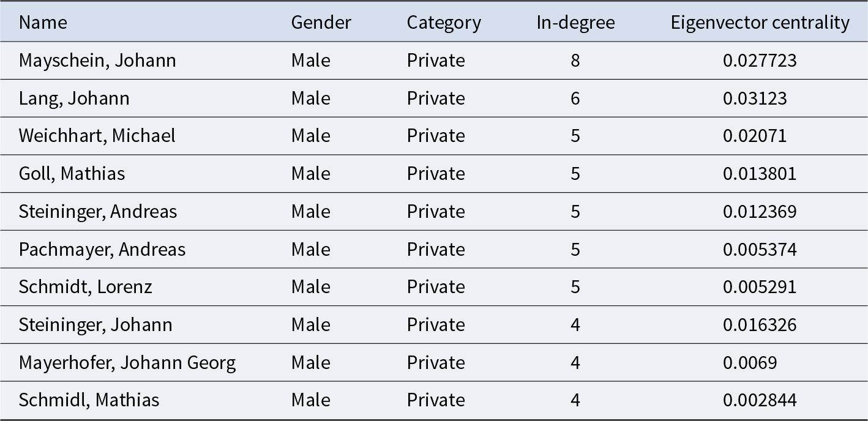Click the Gender column header
Viewport: 868px width, 421px height.
321,23
